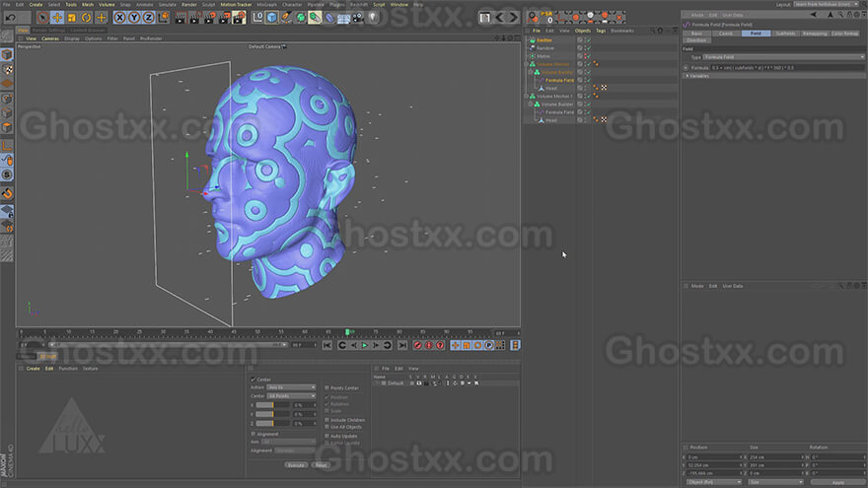Open the Action dropdown
868x488 pixels.
coord(291,387)
